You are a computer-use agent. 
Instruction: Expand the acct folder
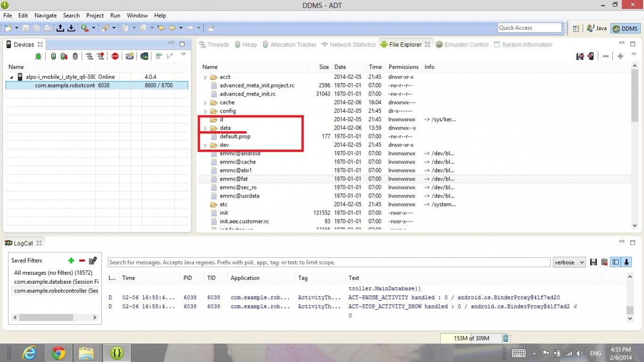pyautogui.click(x=206, y=77)
